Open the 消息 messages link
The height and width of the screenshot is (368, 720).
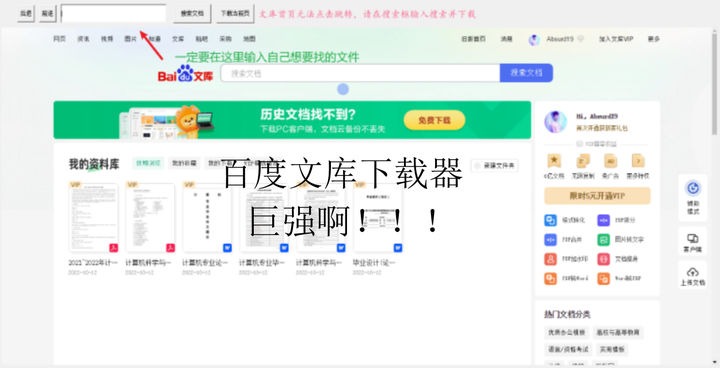[x=506, y=39]
